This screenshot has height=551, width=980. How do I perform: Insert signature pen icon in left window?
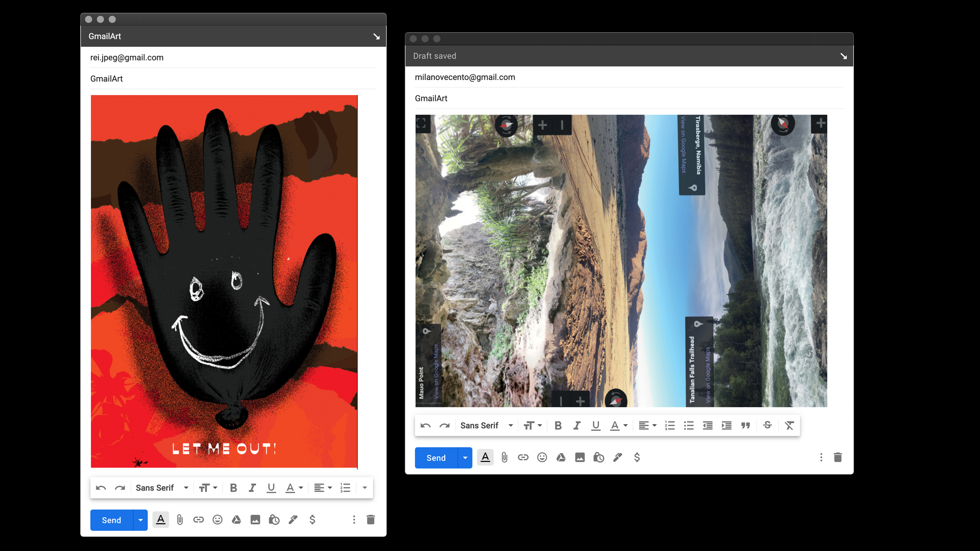[x=293, y=519]
